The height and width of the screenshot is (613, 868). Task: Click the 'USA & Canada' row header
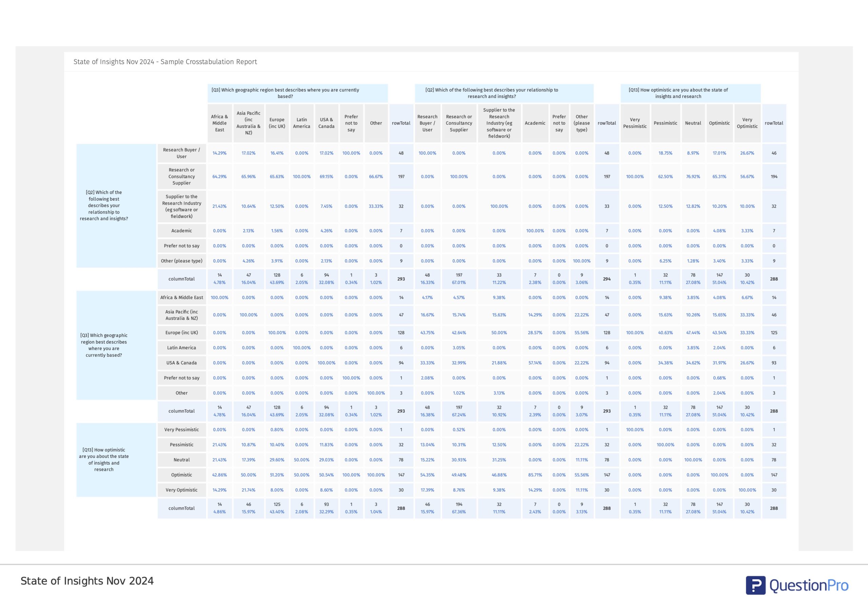(x=182, y=363)
